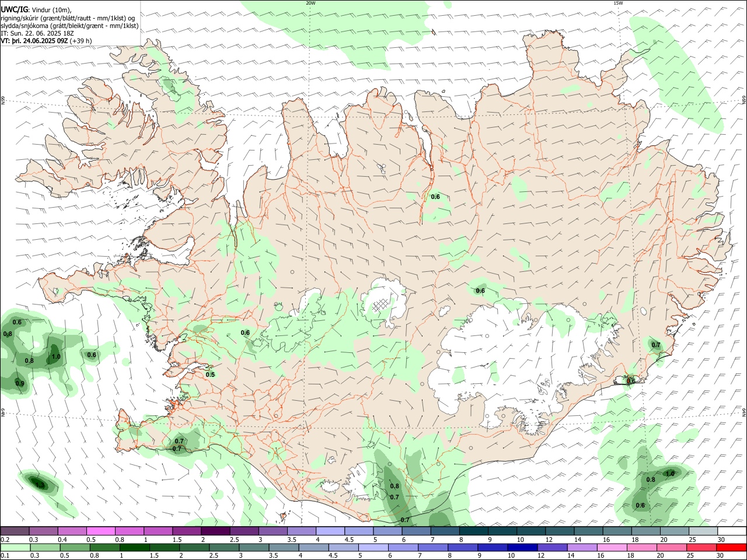
Task: Select the valid time line 'VT: þri. 24.06.2025 09Z (+39 h)'
Action: tap(46, 41)
